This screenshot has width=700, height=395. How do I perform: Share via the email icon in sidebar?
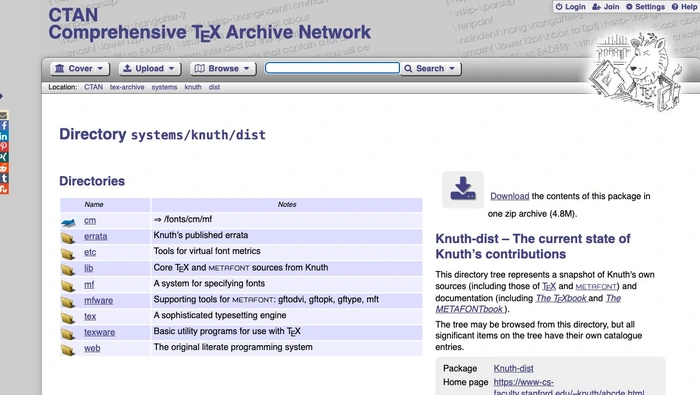4,115
